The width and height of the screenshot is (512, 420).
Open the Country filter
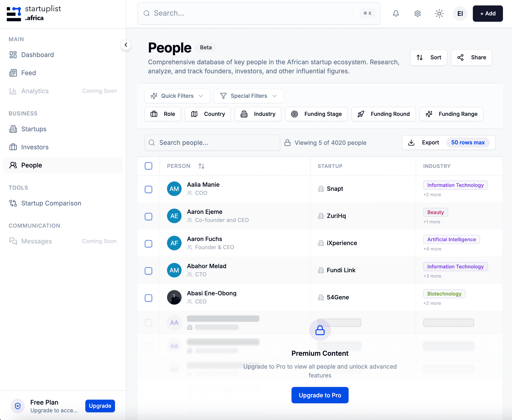[x=208, y=114]
